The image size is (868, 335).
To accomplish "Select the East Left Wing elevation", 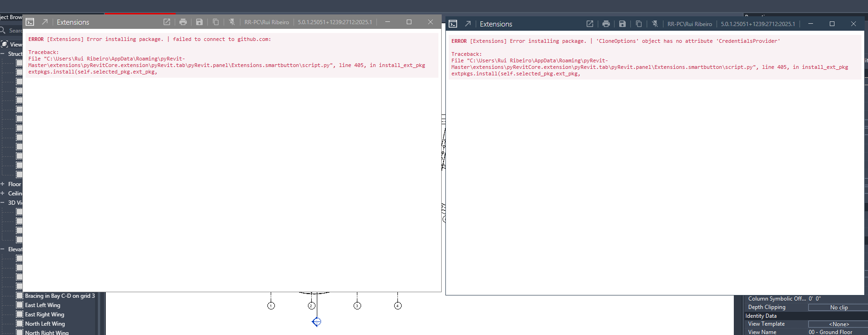I will (42, 305).
